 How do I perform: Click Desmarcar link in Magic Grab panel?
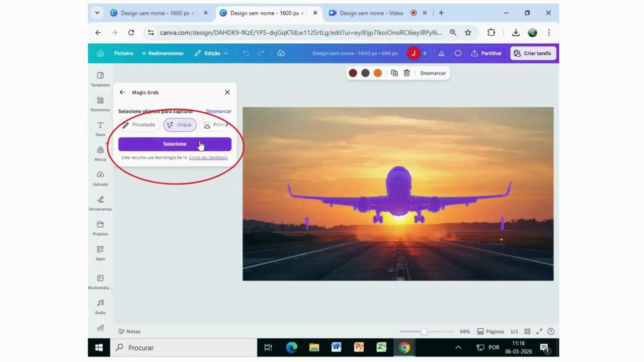point(218,111)
